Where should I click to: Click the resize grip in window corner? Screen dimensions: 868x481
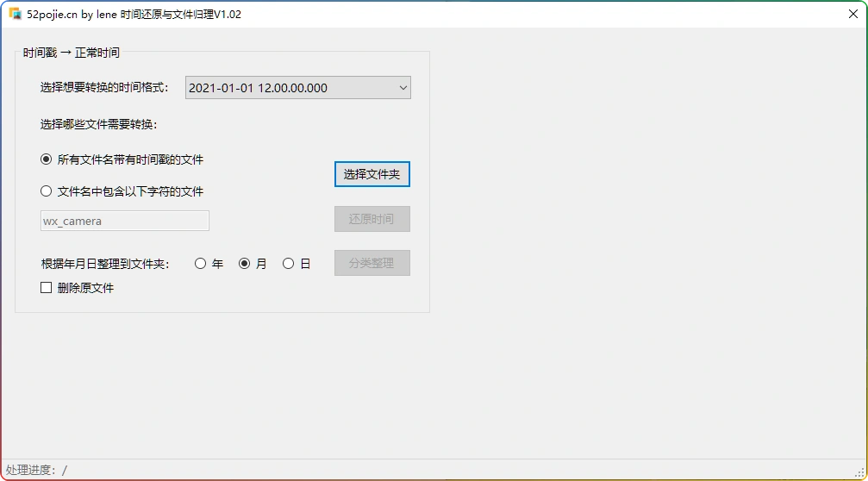pyautogui.click(x=860, y=472)
